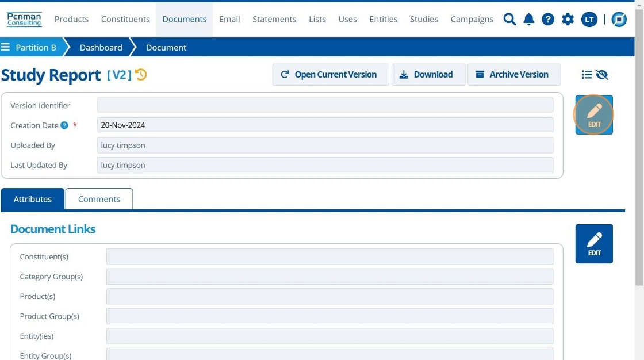This screenshot has height=360, width=644.
Task: Edit the version details with top EDIT button
Action: pyautogui.click(x=594, y=114)
